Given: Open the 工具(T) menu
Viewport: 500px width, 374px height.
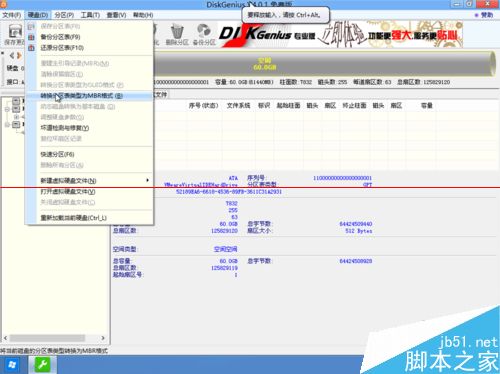Looking at the screenshot, I should (x=90, y=15).
